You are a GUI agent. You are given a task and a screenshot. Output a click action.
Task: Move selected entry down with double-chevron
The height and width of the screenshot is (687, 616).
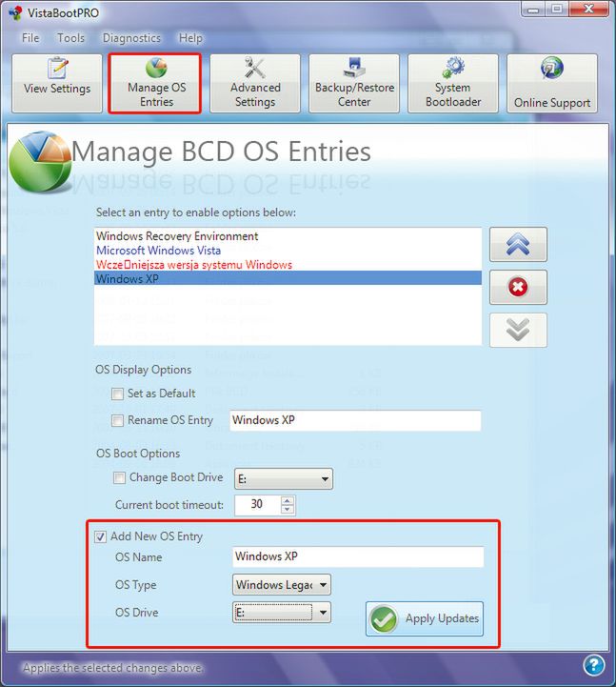(518, 330)
